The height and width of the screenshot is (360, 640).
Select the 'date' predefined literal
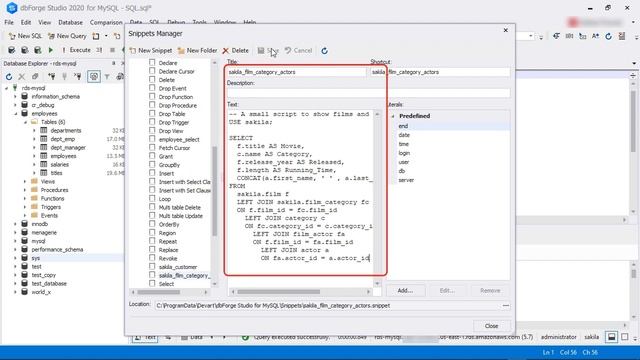pos(404,135)
